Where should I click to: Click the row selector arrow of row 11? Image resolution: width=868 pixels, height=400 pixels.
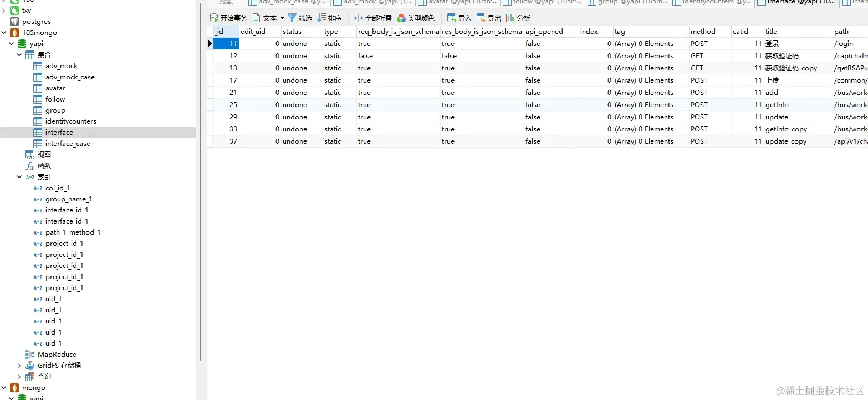click(x=210, y=44)
